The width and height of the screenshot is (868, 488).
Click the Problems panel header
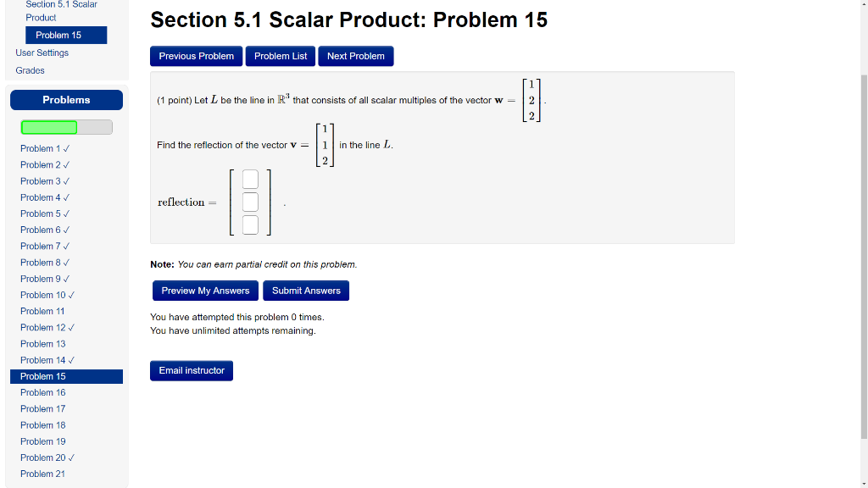(66, 99)
